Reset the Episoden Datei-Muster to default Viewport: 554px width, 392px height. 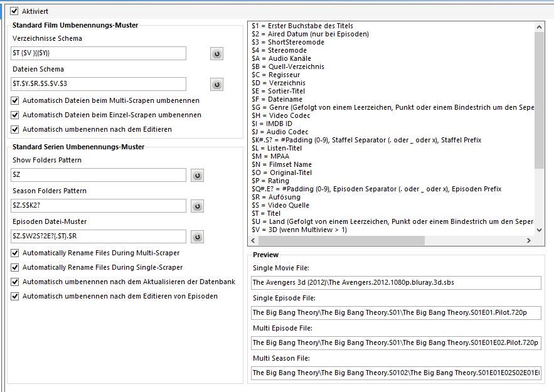point(197,236)
